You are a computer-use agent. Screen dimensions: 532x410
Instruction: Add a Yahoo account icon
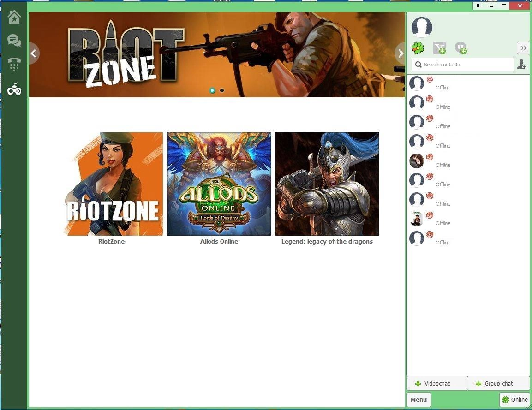click(439, 48)
